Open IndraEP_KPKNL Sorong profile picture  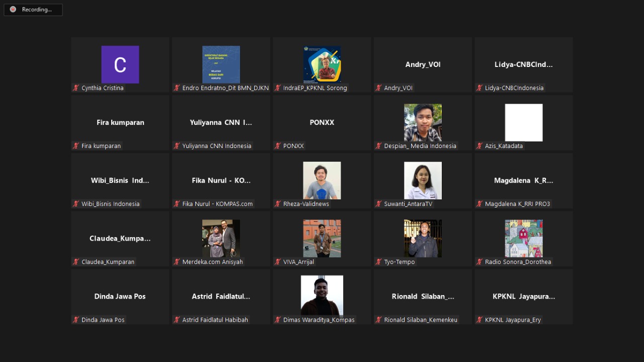pos(322,64)
